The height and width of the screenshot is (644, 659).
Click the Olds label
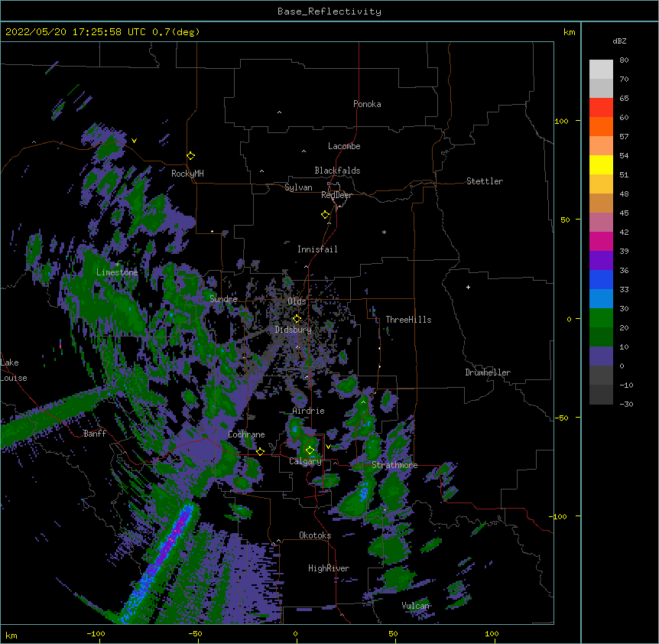tap(297, 301)
